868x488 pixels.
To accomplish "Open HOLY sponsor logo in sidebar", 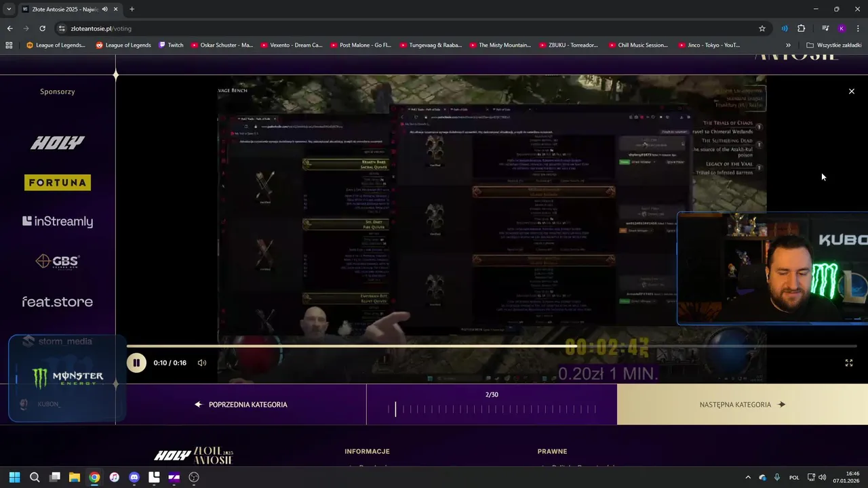I will pos(57,142).
